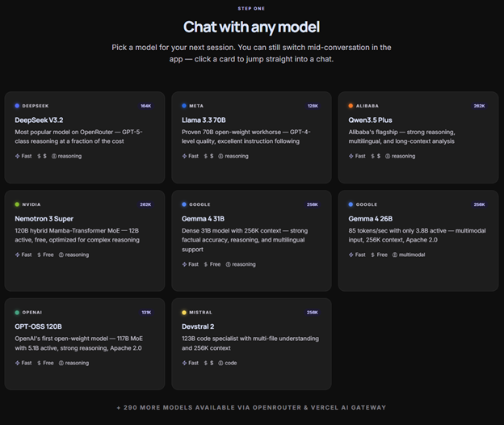Screen dimensions: 504x425
Task: Start a chat with GPT-OSS 120B
Action: (85, 343)
